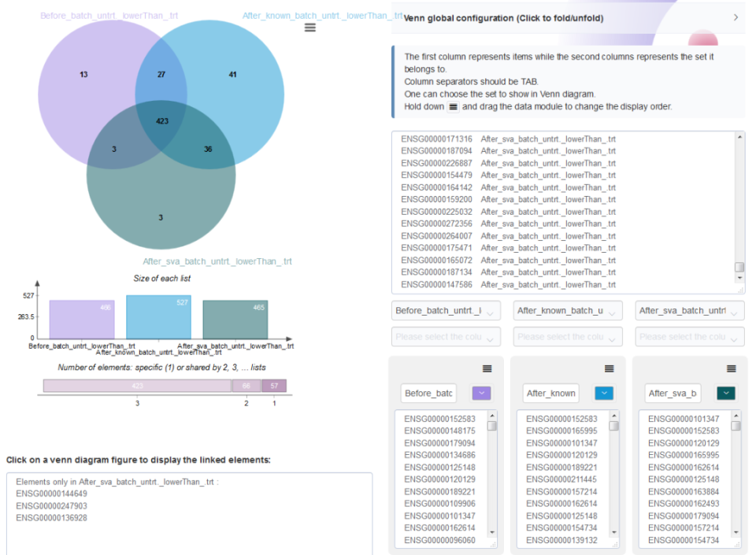Click the drag handle icon of the After_known module
Image resolution: width=756 pixels, height=555 pixels.
tap(609, 368)
